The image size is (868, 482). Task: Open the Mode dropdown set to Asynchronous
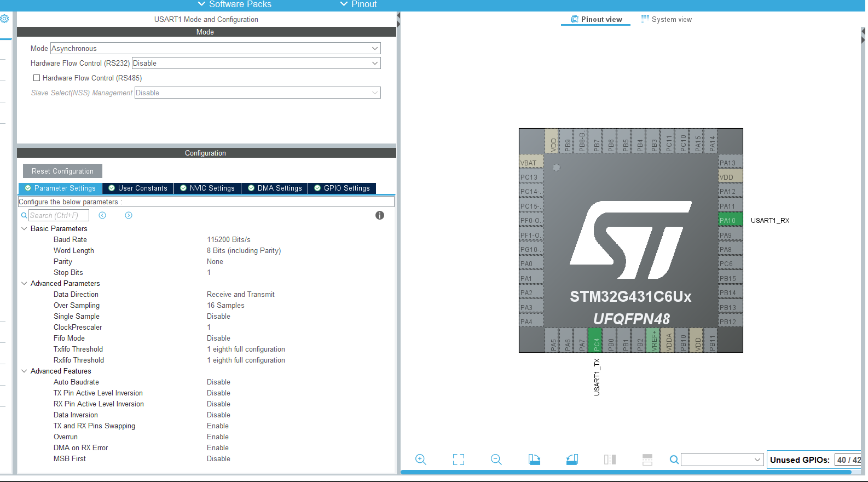point(216,48)
